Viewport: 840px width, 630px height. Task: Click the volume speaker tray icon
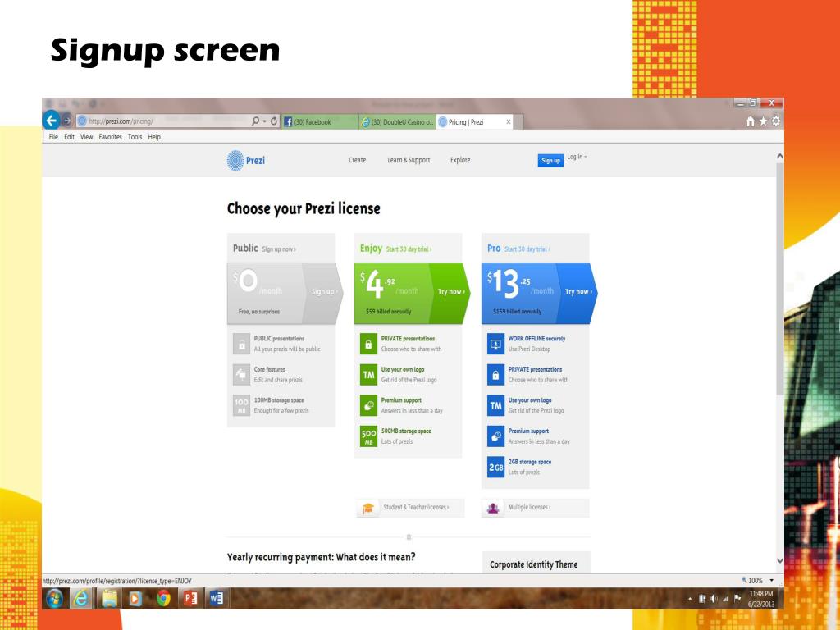tap(714, 599)
